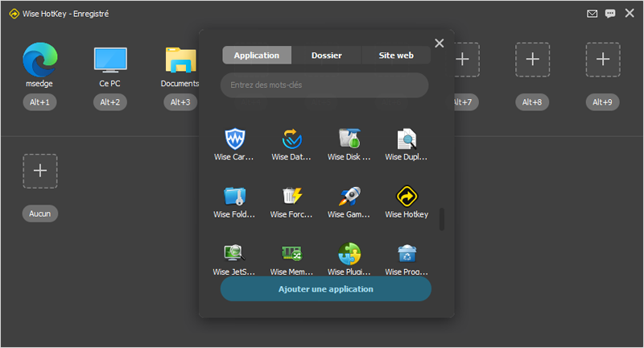This screenshot has width=644, height=348.
Task: Edit the Alt+3 hotkey label
Action: [x=180, y=102]
